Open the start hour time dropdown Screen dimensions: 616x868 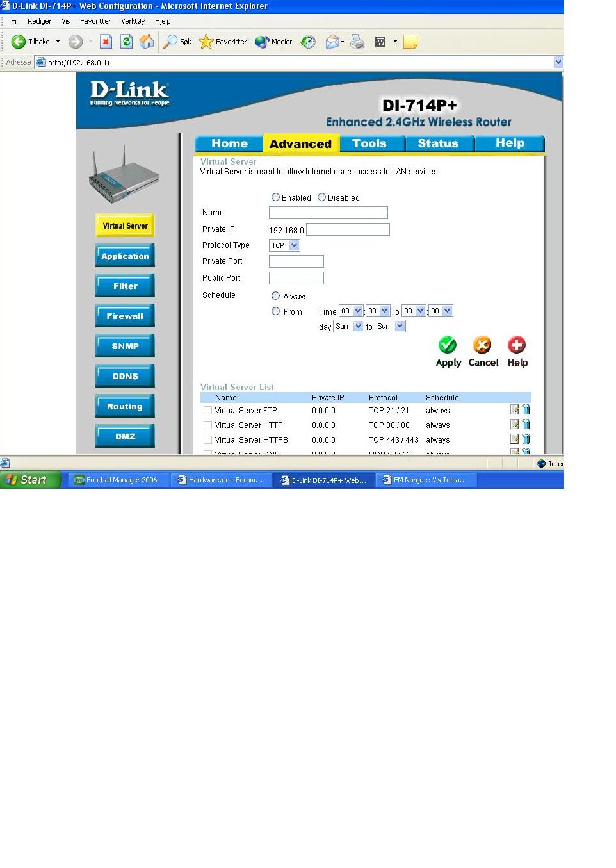coord(351,311)
